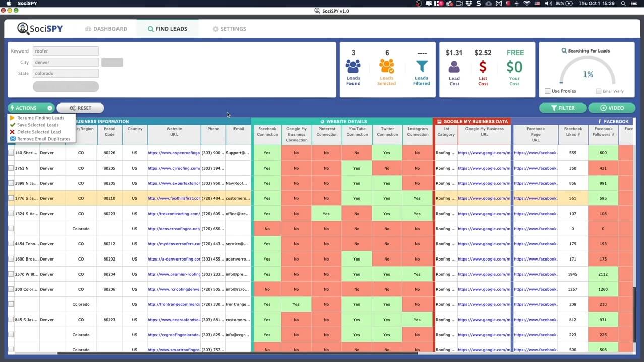This screenshot has height=362, width=644.
Task: Click the Reset button
Action: [80, 108]
